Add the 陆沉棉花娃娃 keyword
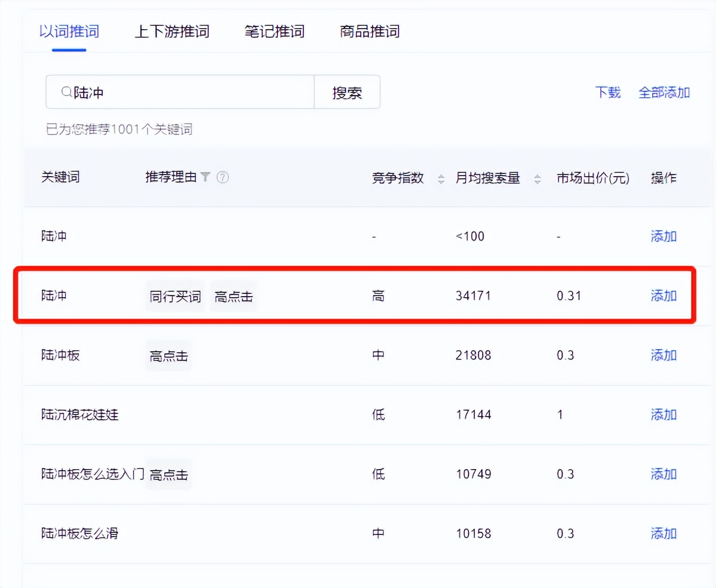 pos(663,415)
